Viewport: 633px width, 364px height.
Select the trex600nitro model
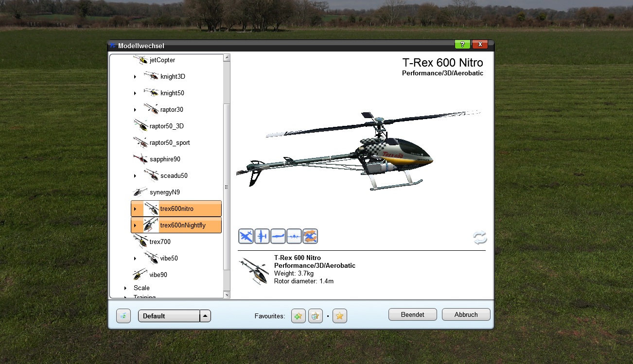click(x=176, y=208)
